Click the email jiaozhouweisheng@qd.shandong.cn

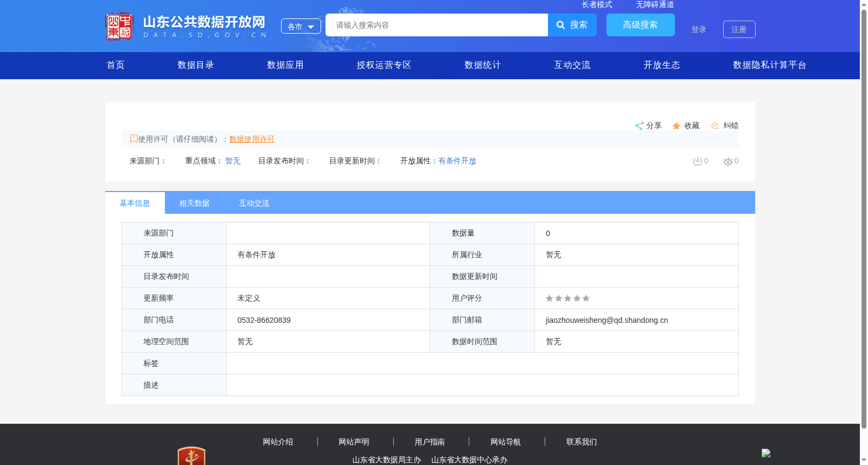607,320
